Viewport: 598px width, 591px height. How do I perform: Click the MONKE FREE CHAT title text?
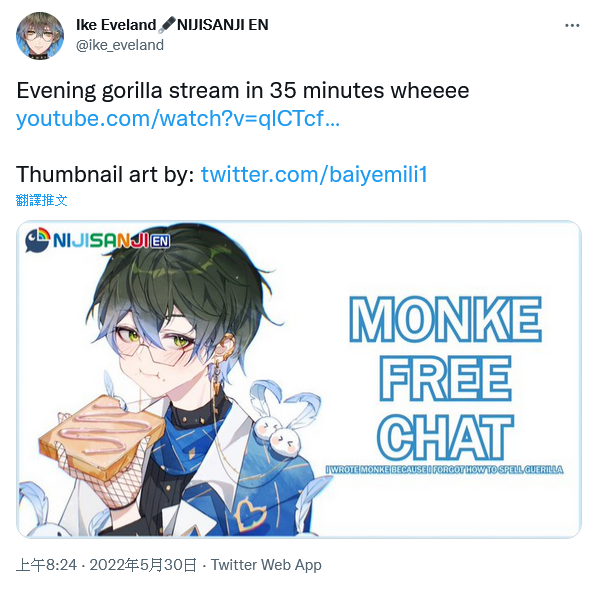pyautogui.click(x=445, y=377)
